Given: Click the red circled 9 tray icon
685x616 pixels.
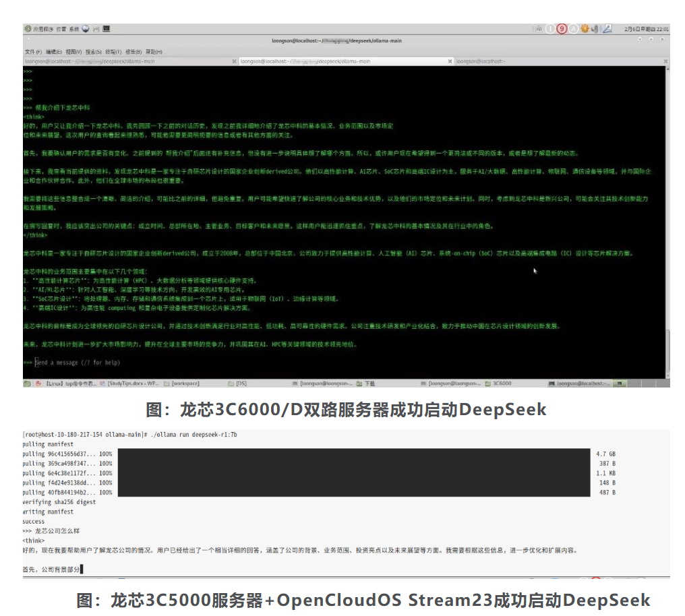Looking at the screenshot, I should 562,29.
